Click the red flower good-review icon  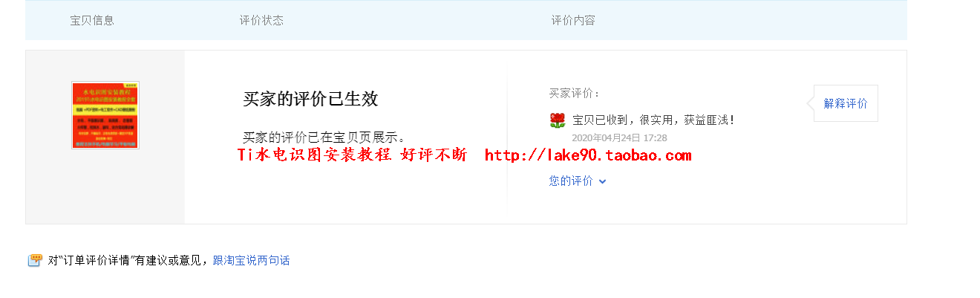558,120
